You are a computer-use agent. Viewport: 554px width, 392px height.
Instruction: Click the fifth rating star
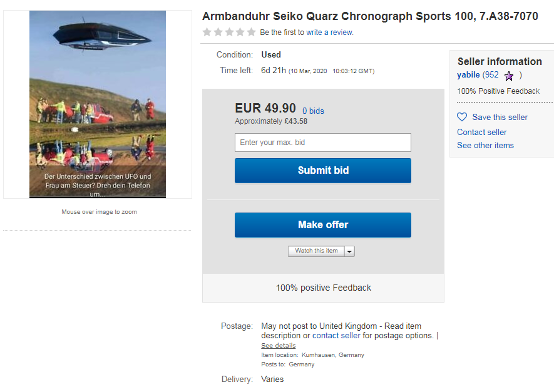(x=251, y=32)
